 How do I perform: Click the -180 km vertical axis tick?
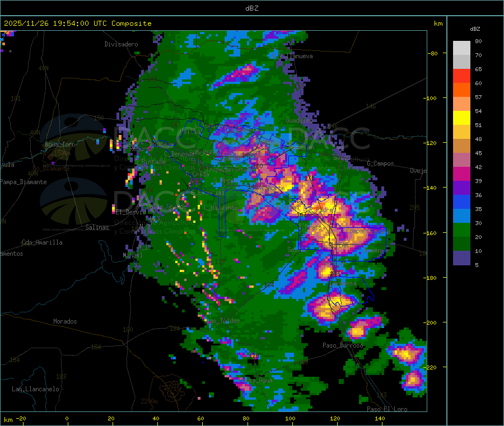point(431,278)
